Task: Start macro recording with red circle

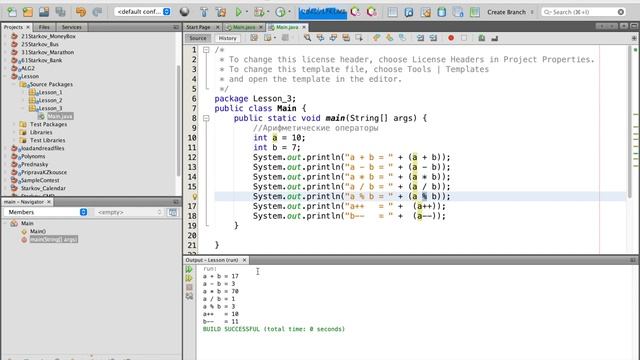Action: coord(451,38)
